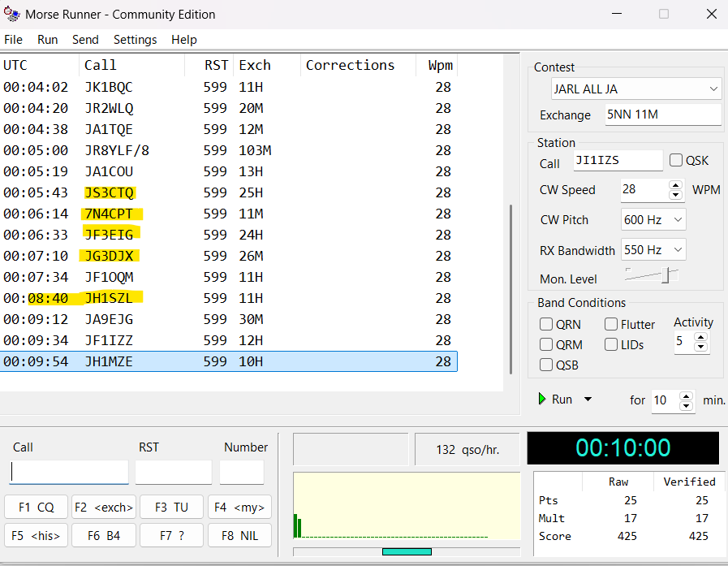Open the Run button dropdown arrow
The width and height of the screenshot is (728, 566).
pyautogui.click(x=588, y=400)
